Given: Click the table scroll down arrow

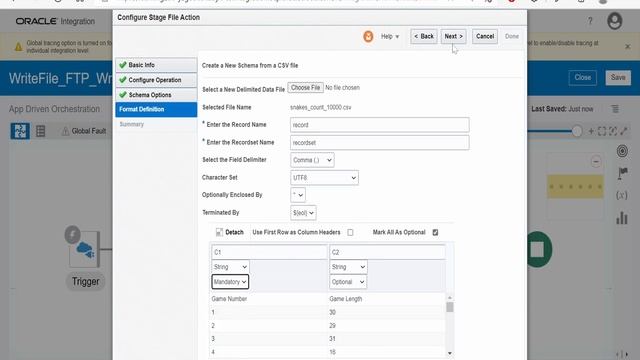Looking at the screenshot, I should point(449,353).
